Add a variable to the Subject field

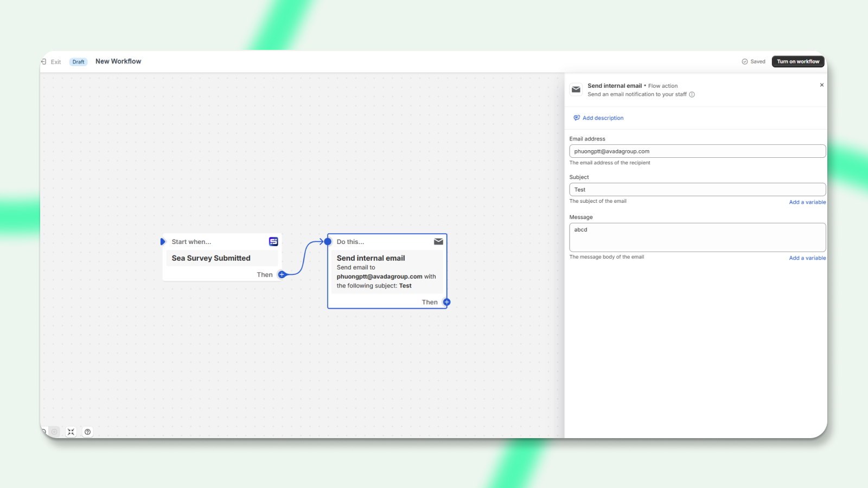[x=807, y=202]
